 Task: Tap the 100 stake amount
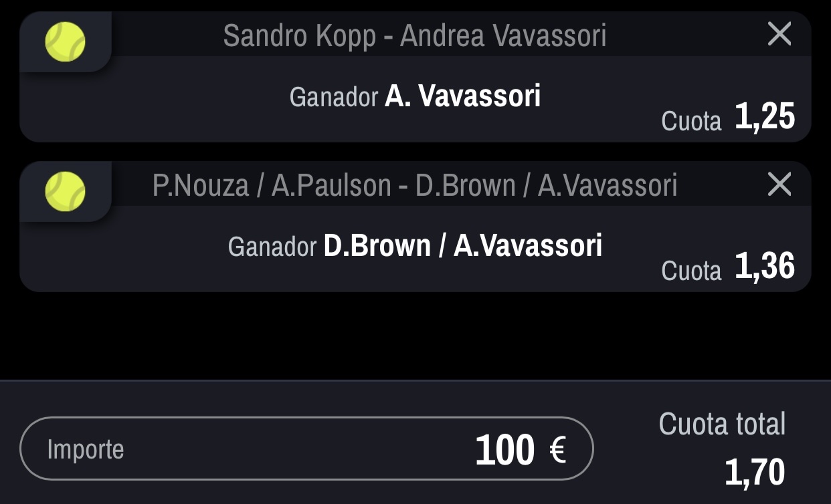[x=505, y=451]
